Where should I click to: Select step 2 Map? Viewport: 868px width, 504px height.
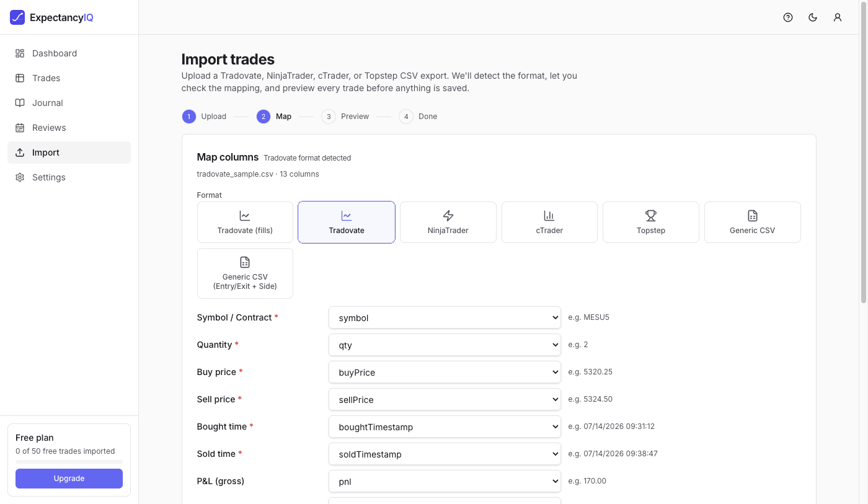pyautogui.click(x=274, y=117)
